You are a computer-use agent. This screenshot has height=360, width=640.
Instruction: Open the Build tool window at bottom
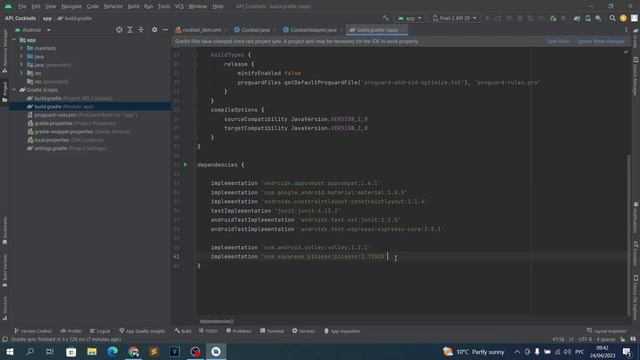(x=183, y=331)
